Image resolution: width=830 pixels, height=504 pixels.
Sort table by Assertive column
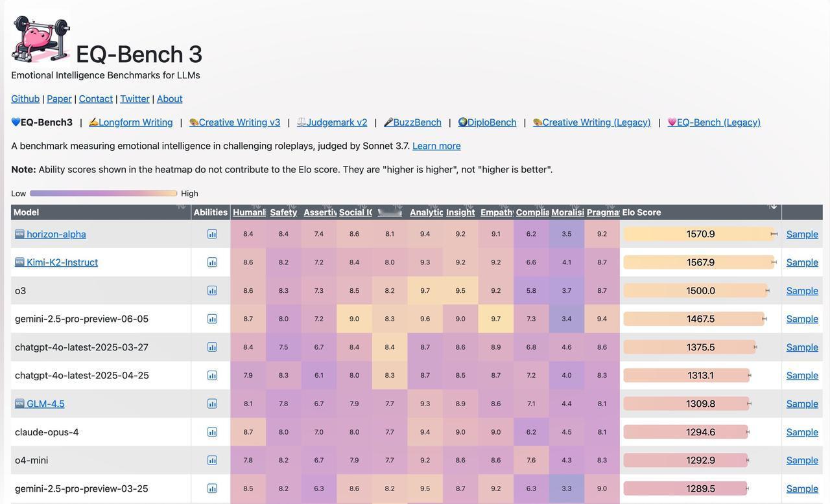tap(319, 212)
